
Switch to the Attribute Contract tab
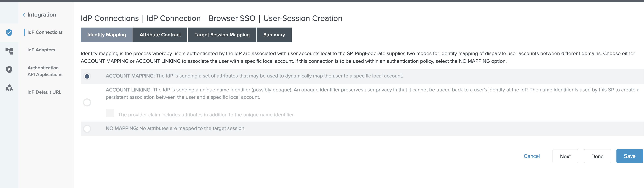(x=160, y=35)
